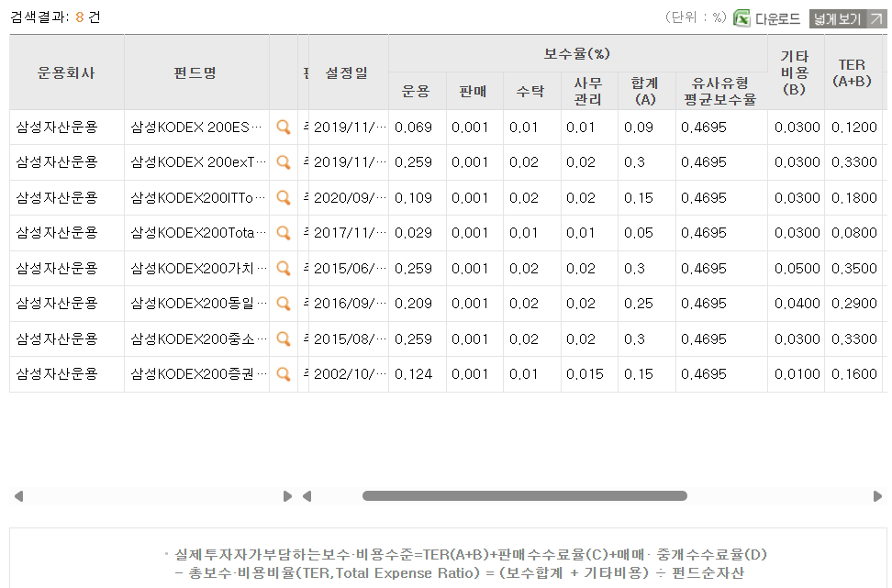Click the main horizontal scrollbar thumb

pos(525,496)
